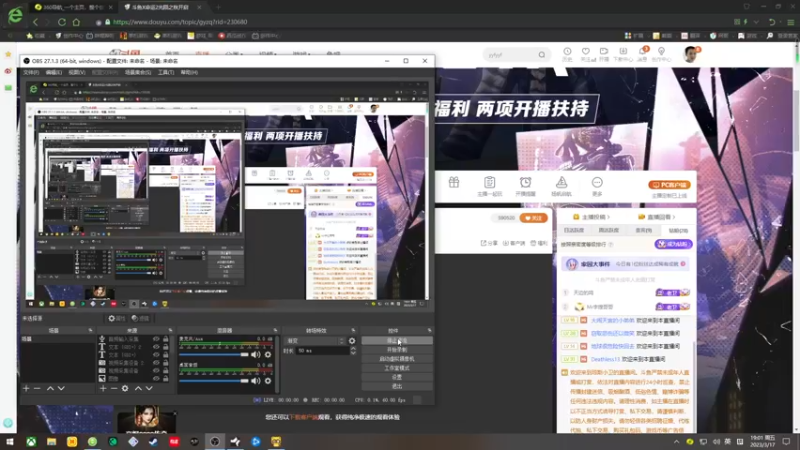Pop out the 场景 scenes dock
The height and width of the screenshot is (450, 800).
(x=90, y=331)
